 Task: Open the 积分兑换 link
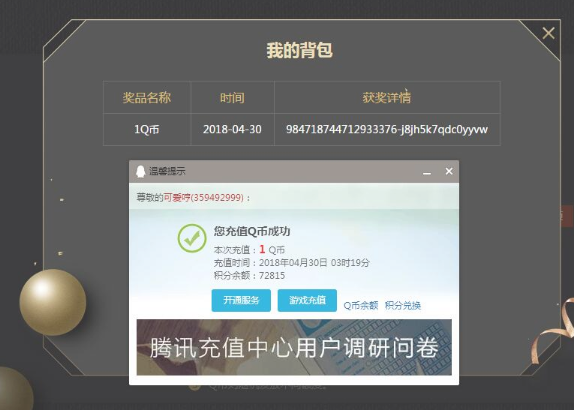[x=403, y=305]
